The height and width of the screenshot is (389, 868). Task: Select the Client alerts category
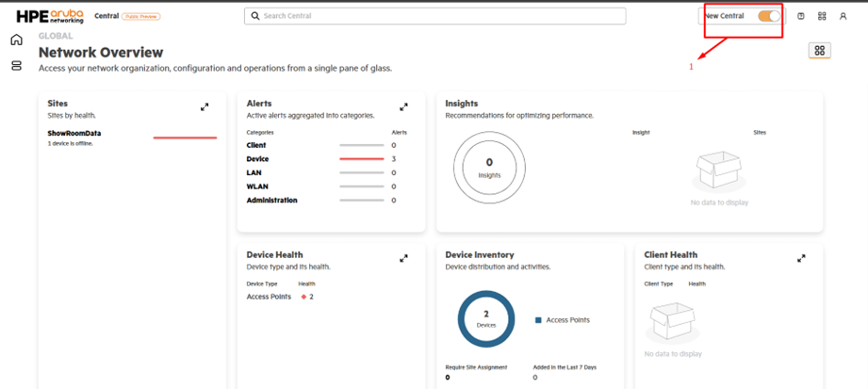click(256, 145)
